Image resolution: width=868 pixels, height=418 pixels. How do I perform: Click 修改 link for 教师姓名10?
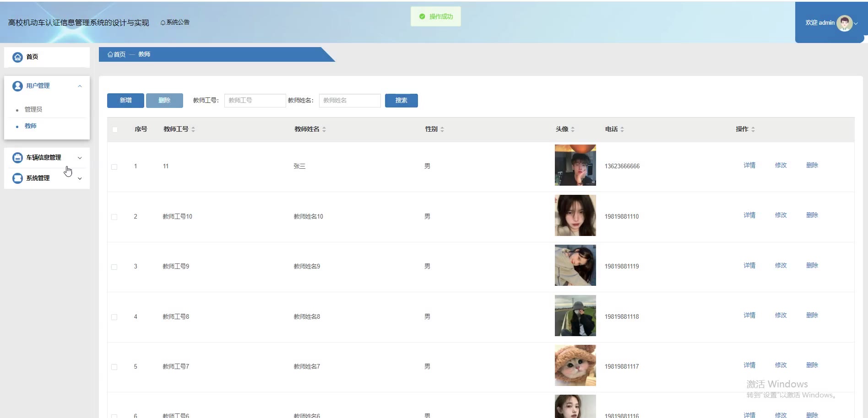coord(781,215)
